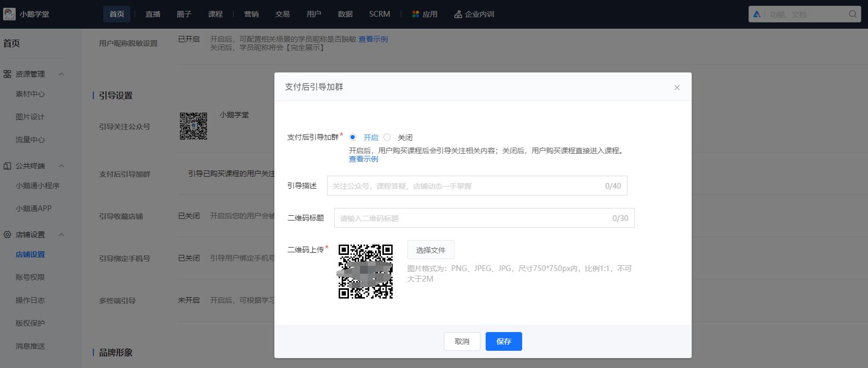Select the 关闭 radio button
868x368 pixels.
(x=387, y=137)
